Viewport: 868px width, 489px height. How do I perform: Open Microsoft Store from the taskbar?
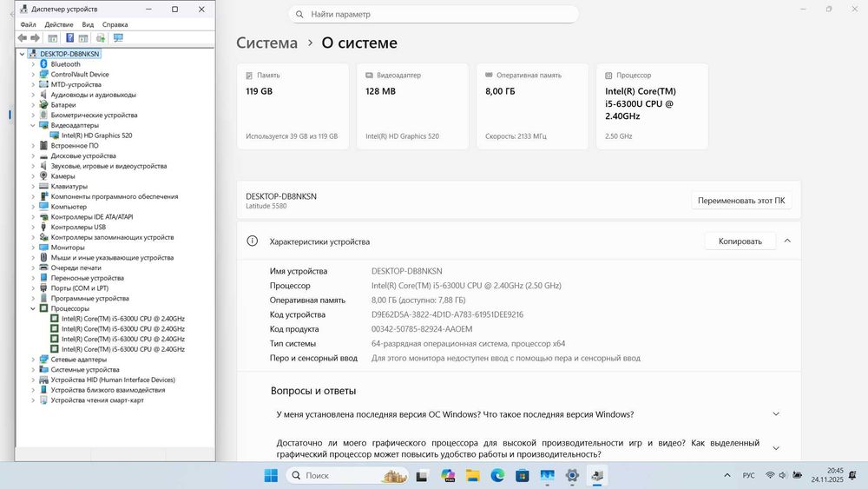(x=522, y=475)
